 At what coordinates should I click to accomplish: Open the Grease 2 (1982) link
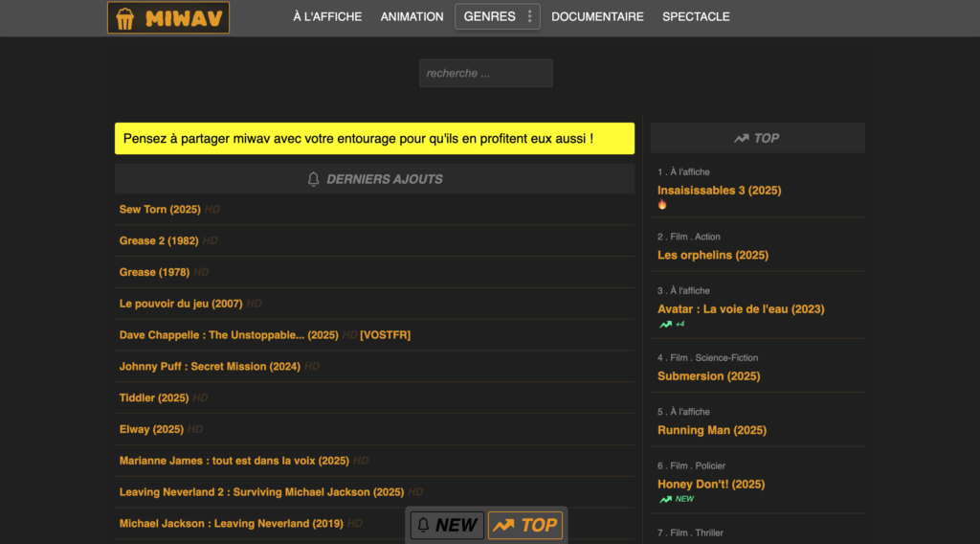pyautogui.click(x=158, y=241)
